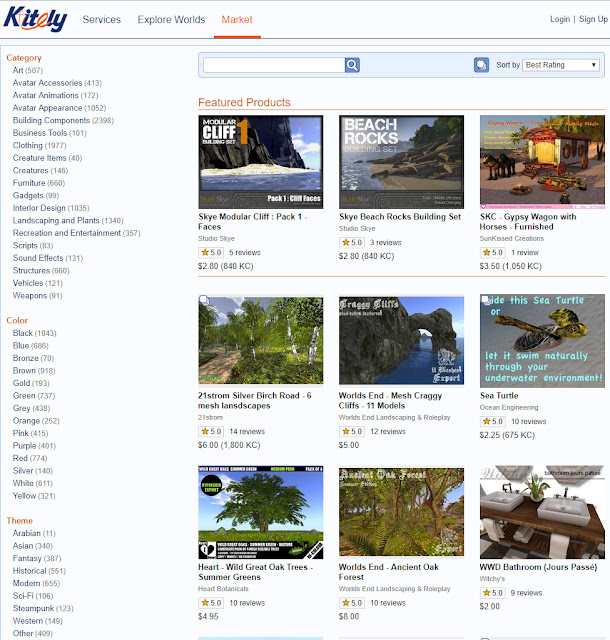Open the Market tab
Image resolution: width=610 pixels, height=640 pixels.
(x=237, y=20)
